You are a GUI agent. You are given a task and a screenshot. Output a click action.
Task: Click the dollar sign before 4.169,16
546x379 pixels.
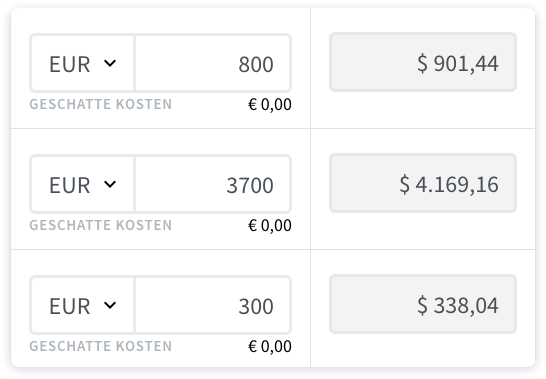point(405,184)
